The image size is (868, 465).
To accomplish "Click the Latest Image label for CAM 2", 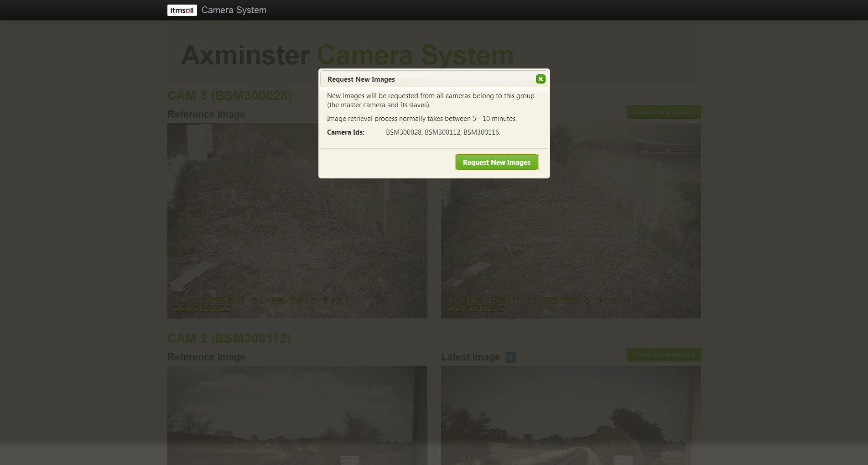I will (x=470, y=357).
